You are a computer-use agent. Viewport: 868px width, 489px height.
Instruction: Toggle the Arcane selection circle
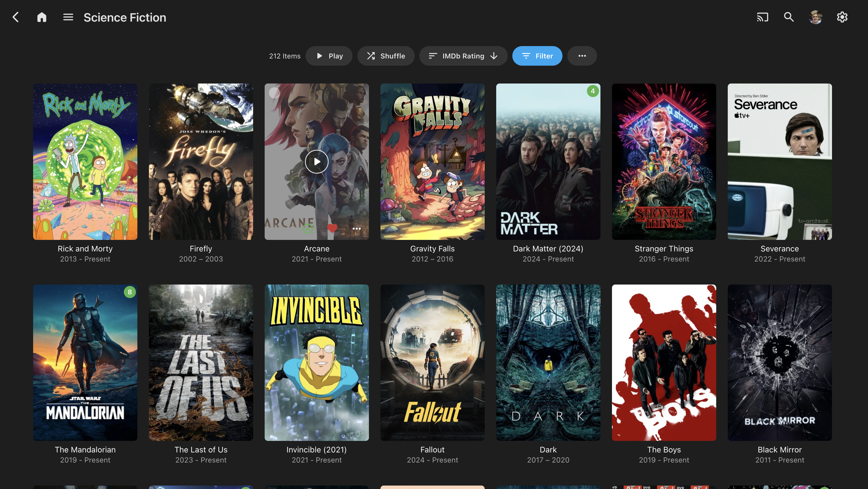point(274,93)
